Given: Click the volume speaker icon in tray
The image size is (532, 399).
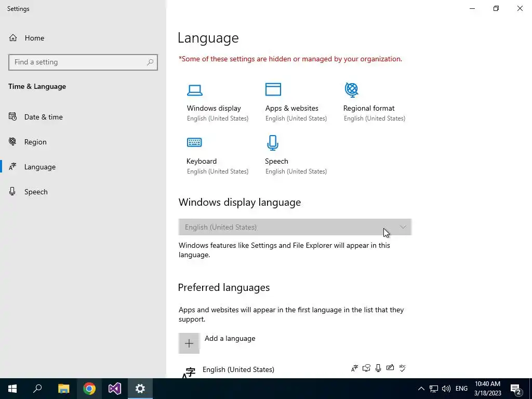Looking at the screenshot, I should 446,389.
